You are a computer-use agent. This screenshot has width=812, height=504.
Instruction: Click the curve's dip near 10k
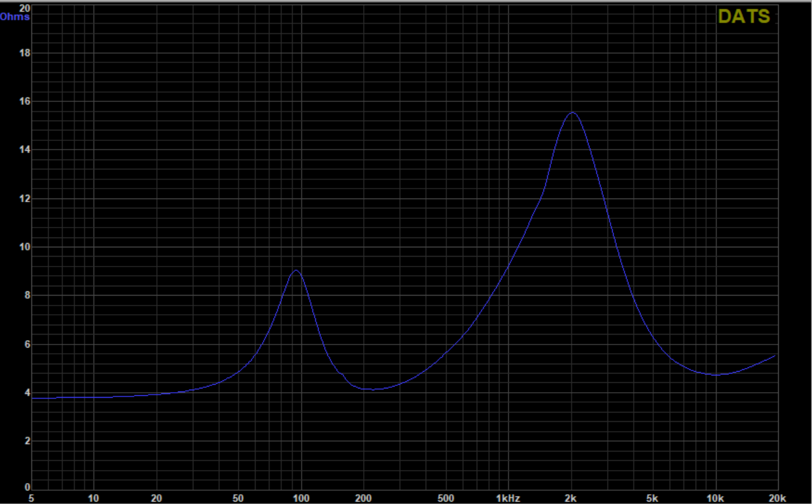pyautogui.click(x=716, y=375)
